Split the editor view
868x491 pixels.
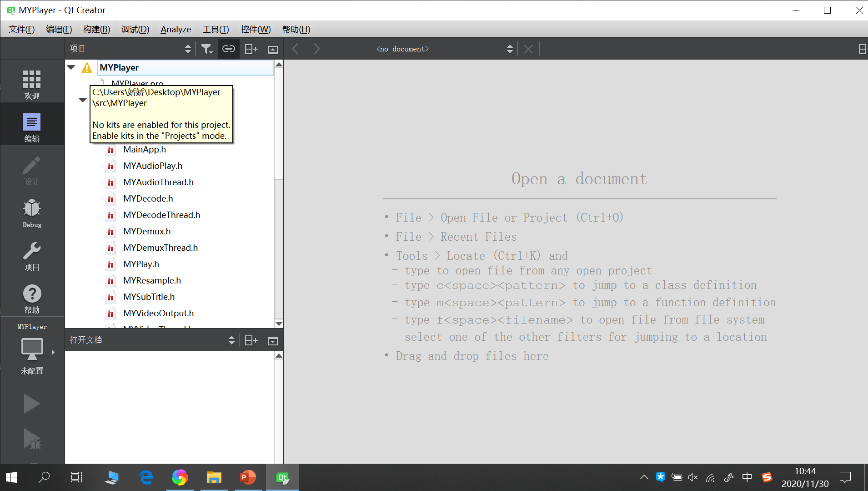(862, 49)
